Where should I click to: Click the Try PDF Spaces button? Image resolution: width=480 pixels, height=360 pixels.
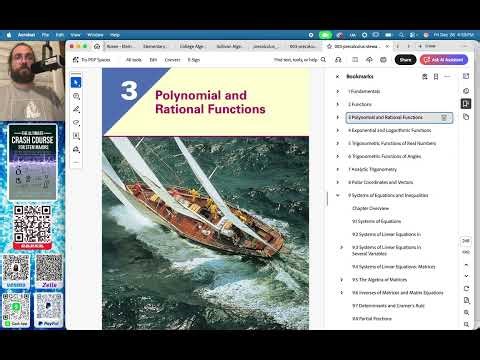(92, 60)
